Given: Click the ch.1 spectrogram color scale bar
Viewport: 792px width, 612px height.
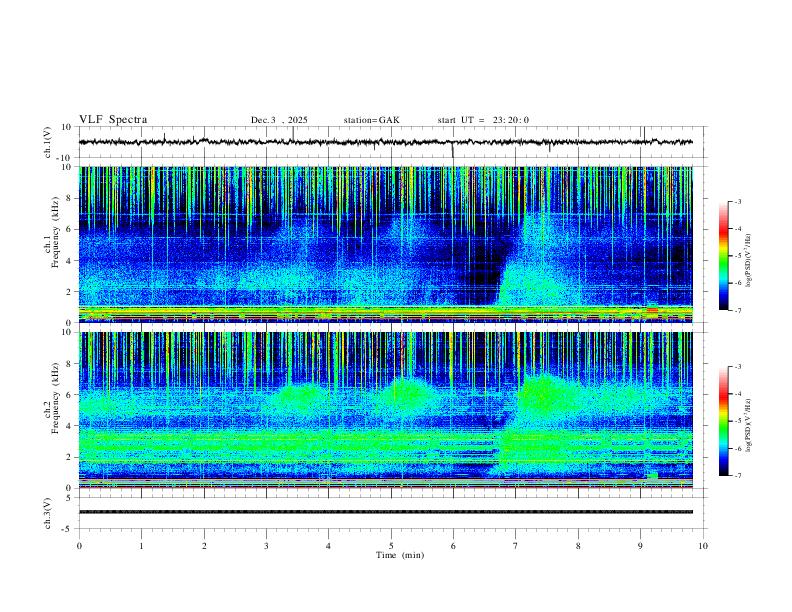Looking at the screenshot, I should (x=723, y=256).
